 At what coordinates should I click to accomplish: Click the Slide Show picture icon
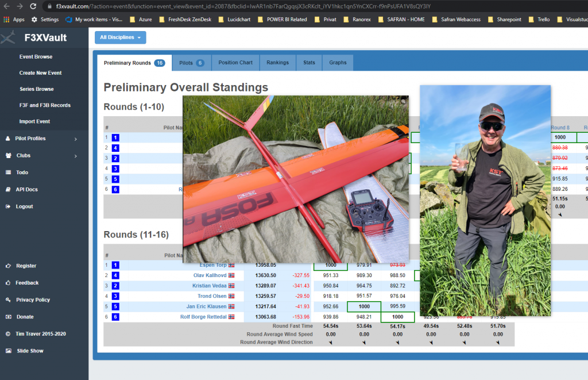[x=9, y=351]
